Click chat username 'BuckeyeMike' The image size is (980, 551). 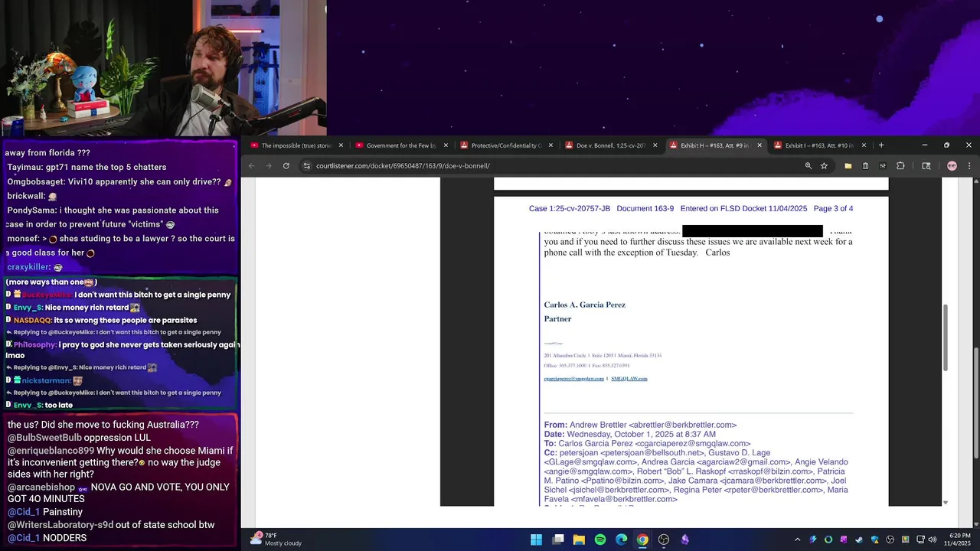[x=47, y=295]
